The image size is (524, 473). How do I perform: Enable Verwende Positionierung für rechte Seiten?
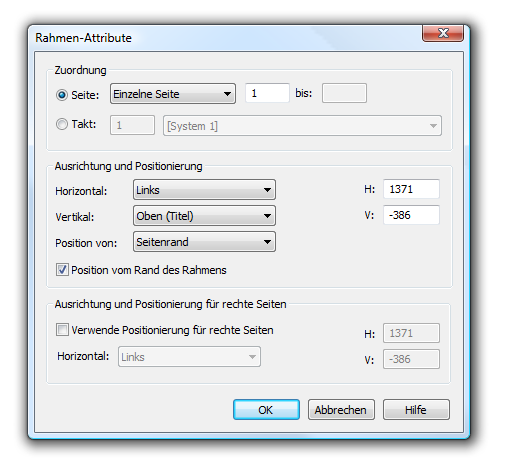tap(62, 330)
